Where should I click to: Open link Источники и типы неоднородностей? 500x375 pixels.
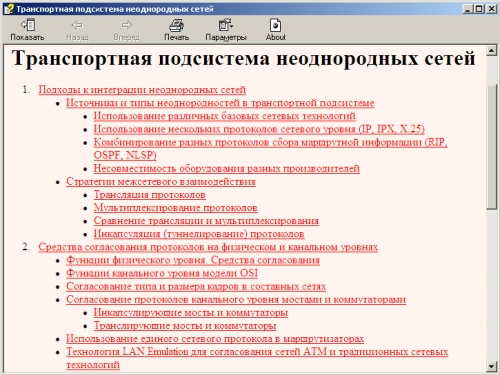click(220, 103)
